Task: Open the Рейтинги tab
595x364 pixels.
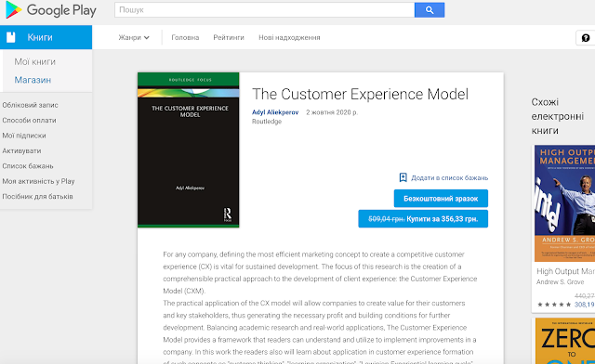Action: pyautogui.click(x=229, y=37)
